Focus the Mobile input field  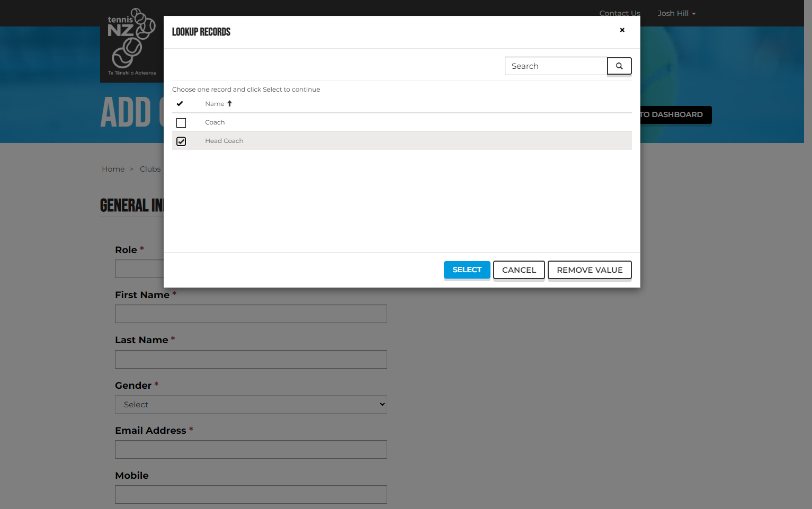[x=251, y=495]
